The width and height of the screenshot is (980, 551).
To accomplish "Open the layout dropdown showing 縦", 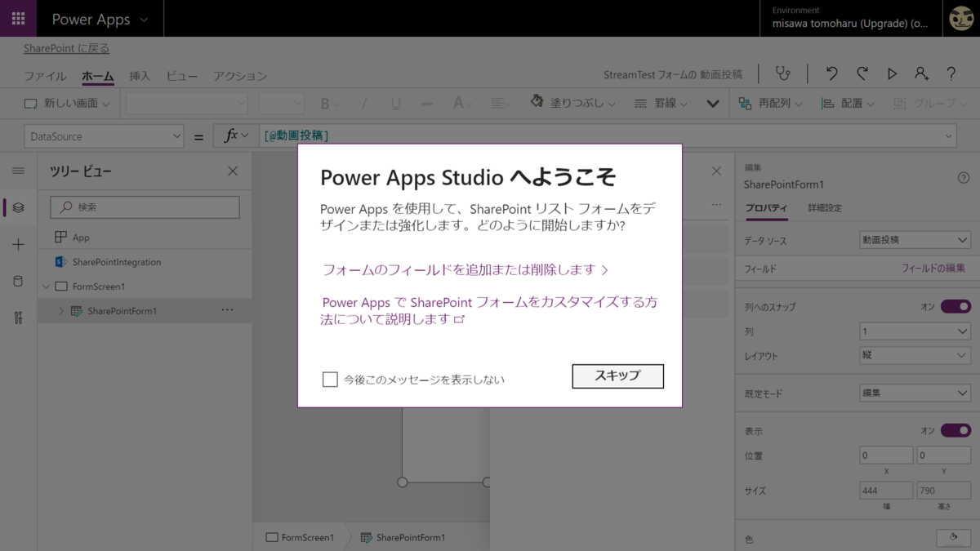I will pyautogui.click(x=915, y=356).
